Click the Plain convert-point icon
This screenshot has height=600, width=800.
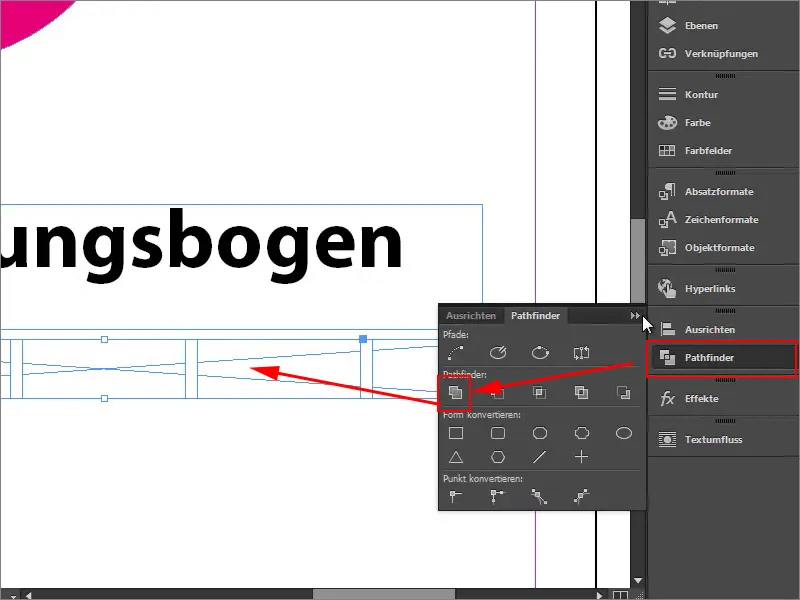coord(456,495)
